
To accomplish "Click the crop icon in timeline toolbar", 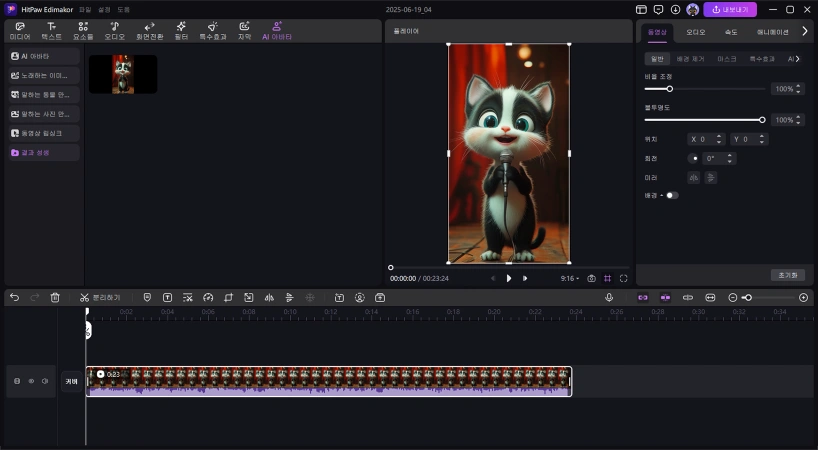I will coord(228,297).
